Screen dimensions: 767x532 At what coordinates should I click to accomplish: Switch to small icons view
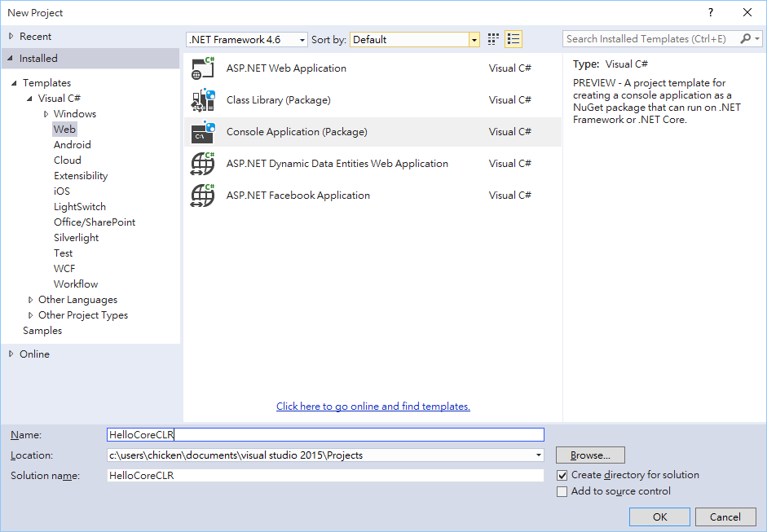click(x=493, y=39)
